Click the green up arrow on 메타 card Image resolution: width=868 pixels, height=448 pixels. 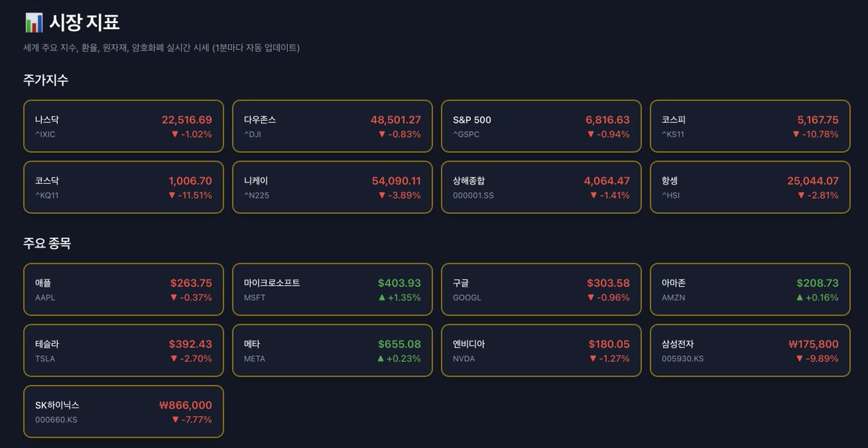coord(383,358)
